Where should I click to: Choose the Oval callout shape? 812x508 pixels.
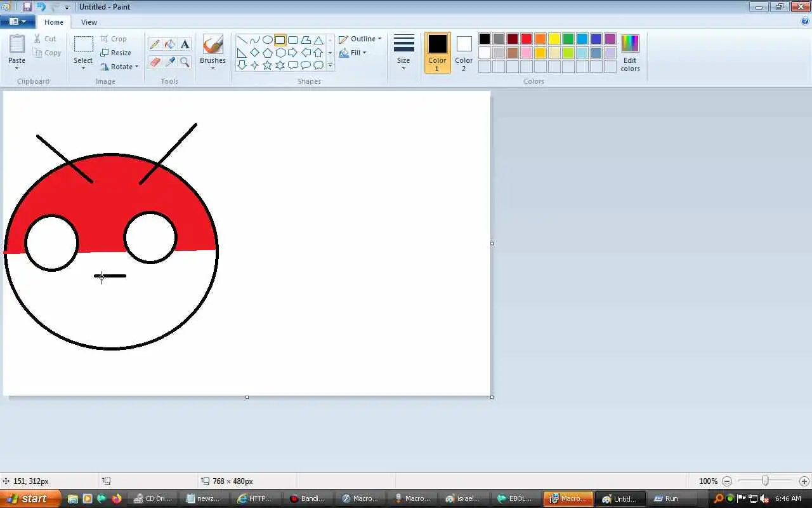(x=305, y=65)
